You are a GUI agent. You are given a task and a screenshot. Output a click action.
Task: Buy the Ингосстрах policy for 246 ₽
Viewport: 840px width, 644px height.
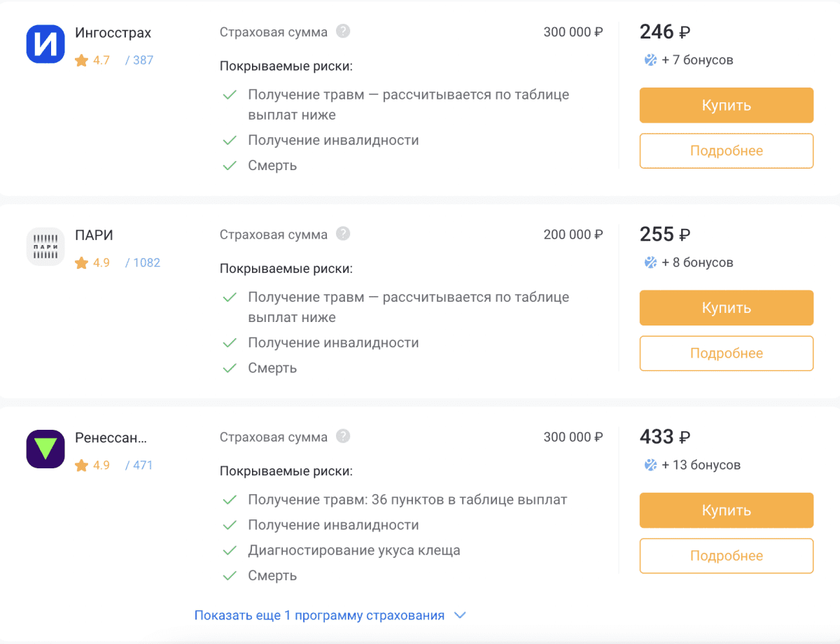click(726, 105)
